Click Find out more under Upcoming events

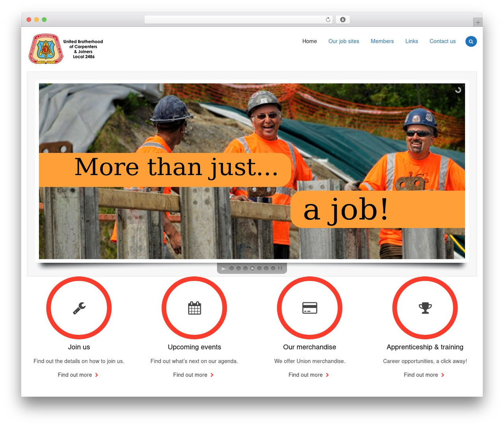[x=190, y=375]
